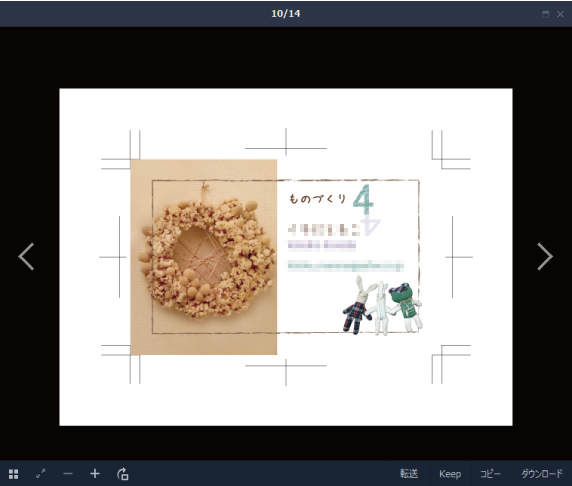Click the blurred teal text line
Screen dimensions: 572x486
click(345, 266)
